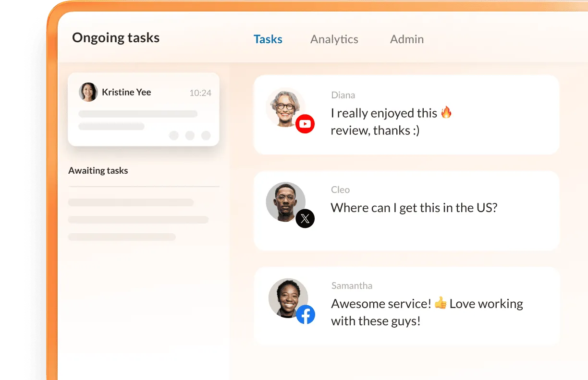The image size is (588, 380).
Task: Click the middle dot on Kristine Yee's card
Action: 190,136
